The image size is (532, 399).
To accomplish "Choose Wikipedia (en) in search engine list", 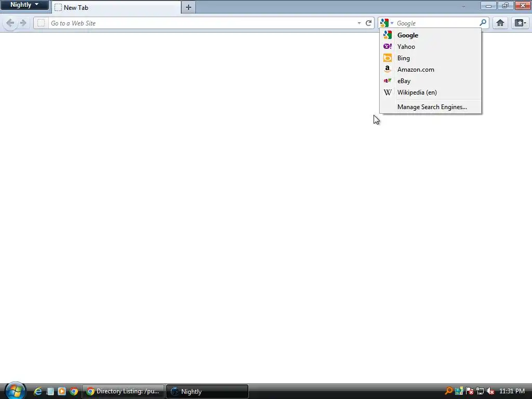I will tap(430, 92).
